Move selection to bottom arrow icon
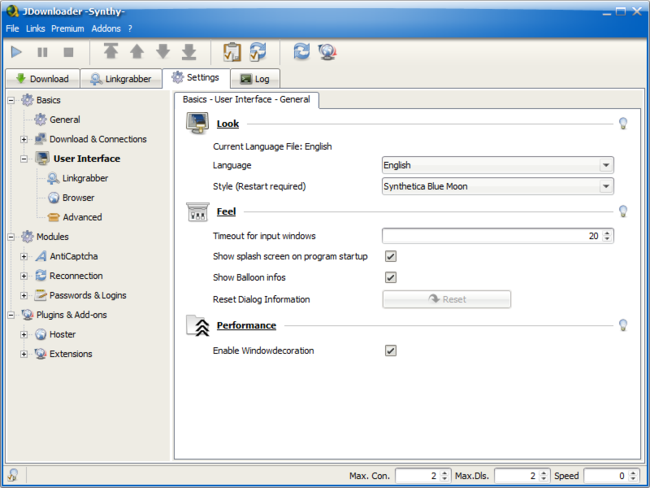 coord(189,51)
